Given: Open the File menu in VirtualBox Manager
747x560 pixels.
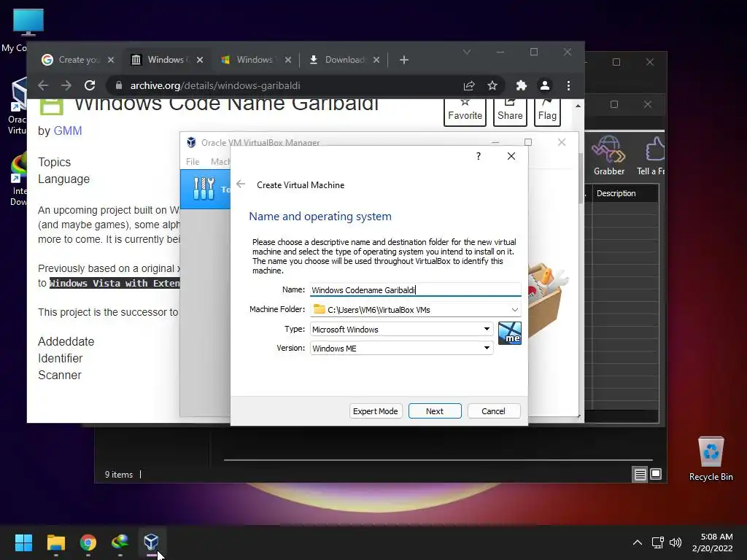Looking at the screenshot, I should coord(193,161).
